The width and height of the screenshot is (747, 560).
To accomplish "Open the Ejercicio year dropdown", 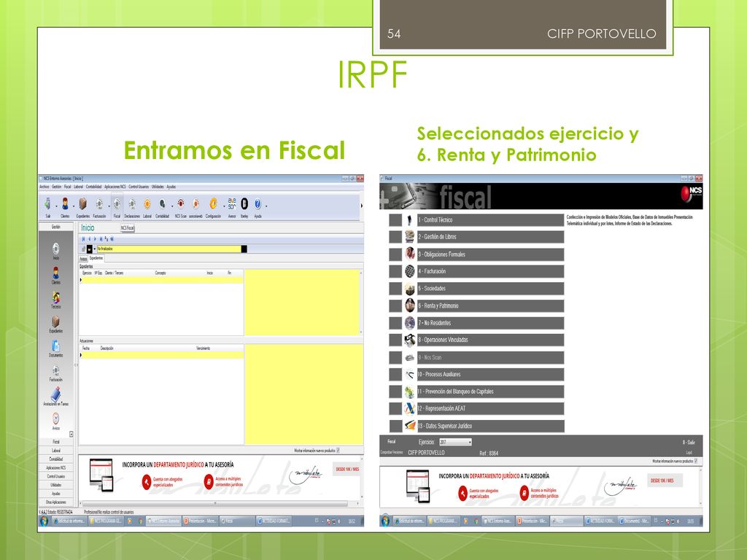I will click(x=470, y=442).
